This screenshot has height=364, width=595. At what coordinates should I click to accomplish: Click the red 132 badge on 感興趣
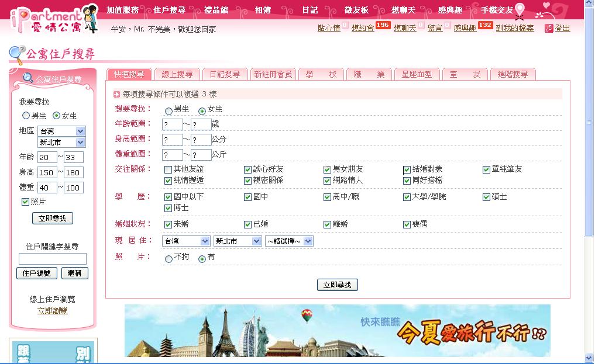point(485,25)
